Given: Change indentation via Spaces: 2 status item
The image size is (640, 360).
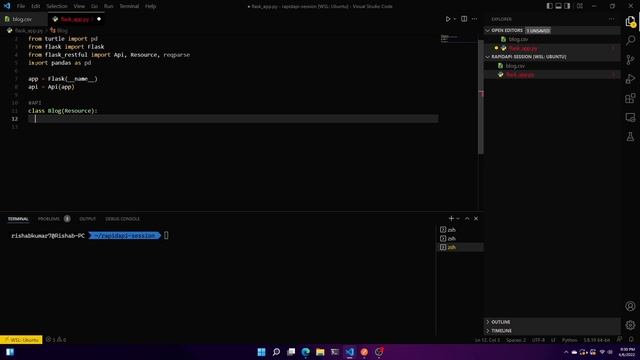Looking at the screenshot, I should (516, 340).
